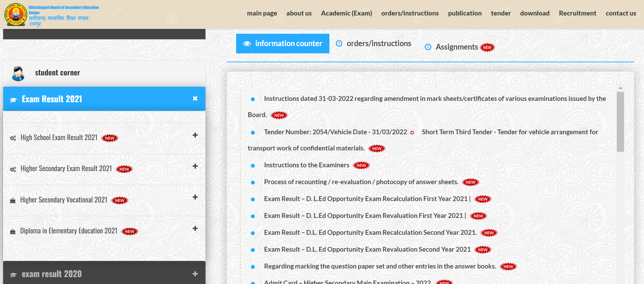Click the red circle icon after Tender Number date
644x284 pixels.
pos(412,133)
